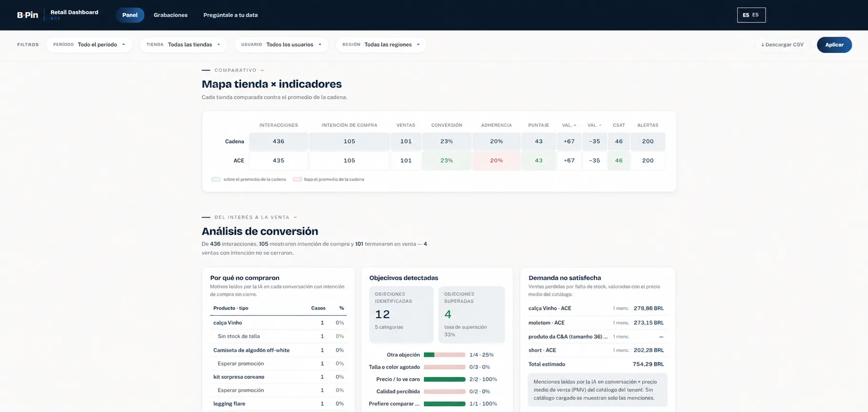Select Camiseta de algodón off-white row
The image size is (868, 412).
[279, 350]
